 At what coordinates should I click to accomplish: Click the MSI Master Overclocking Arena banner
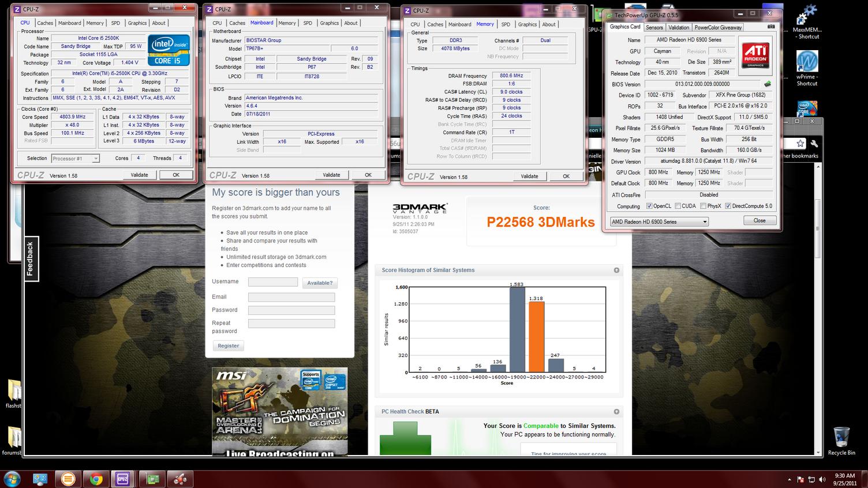280,412
